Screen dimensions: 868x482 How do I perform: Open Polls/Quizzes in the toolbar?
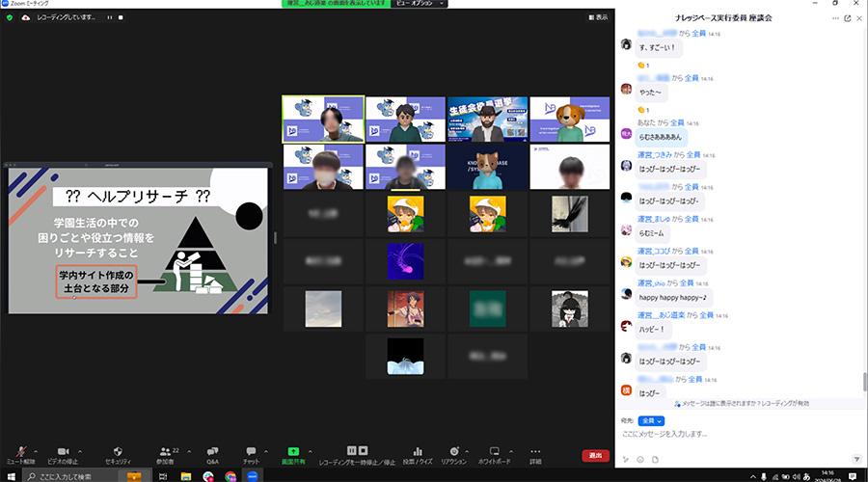click(x=418, y=452)
